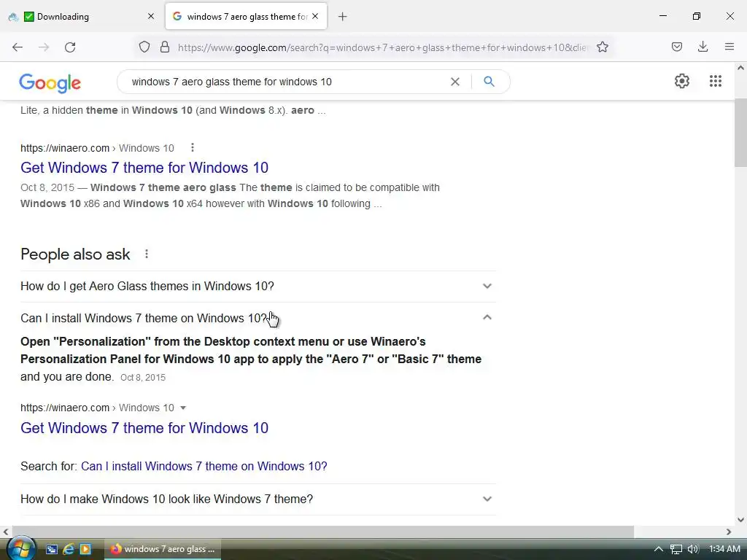Click horizontal scrollbar right arrow
Screen dimensions: 747x560
coord(729,532)
